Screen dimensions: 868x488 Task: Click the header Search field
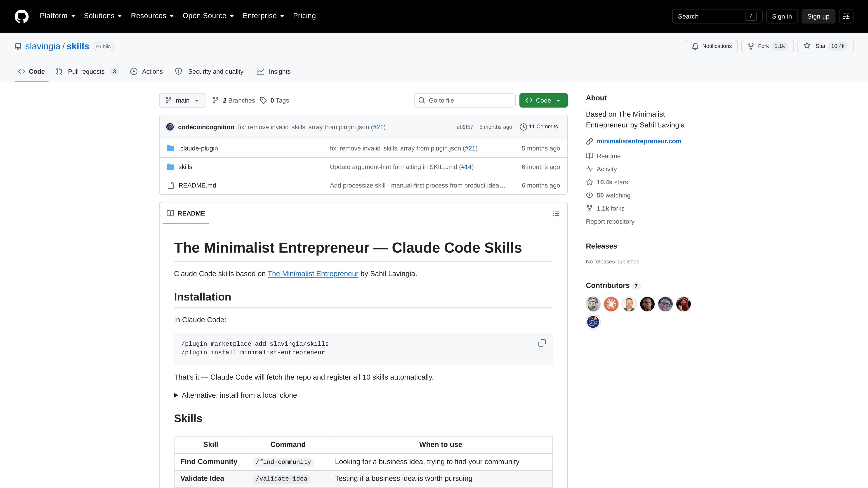(x=717, y=16)
